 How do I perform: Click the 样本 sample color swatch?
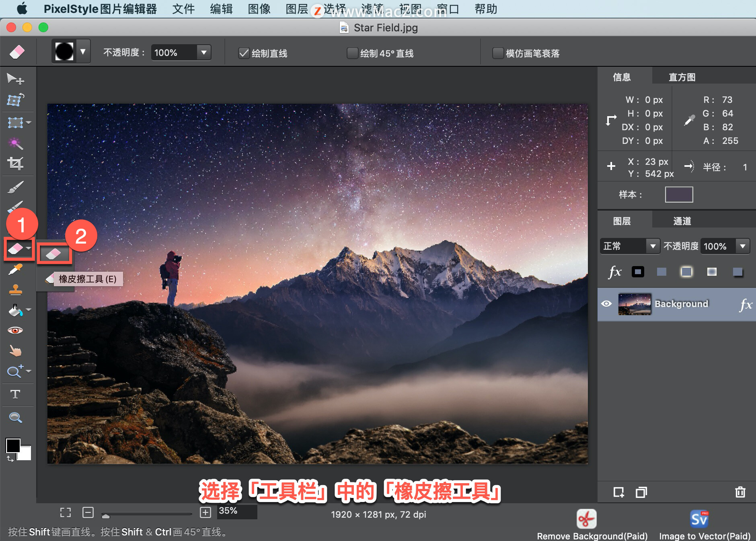(679, 195)
